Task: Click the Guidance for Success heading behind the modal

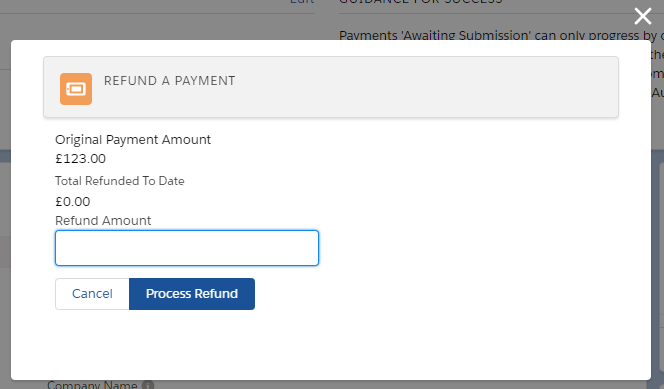Action: (421, 2)
